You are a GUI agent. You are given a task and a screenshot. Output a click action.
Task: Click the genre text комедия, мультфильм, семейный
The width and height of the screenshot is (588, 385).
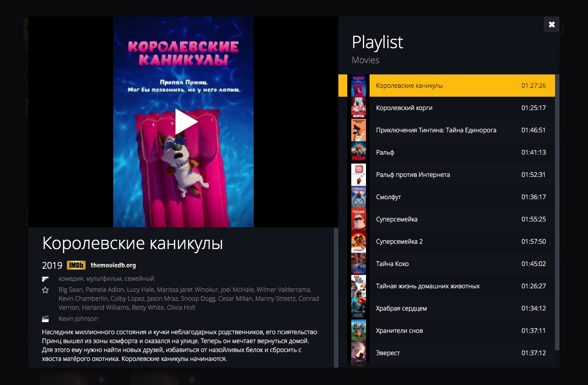[x=106, y=279]
